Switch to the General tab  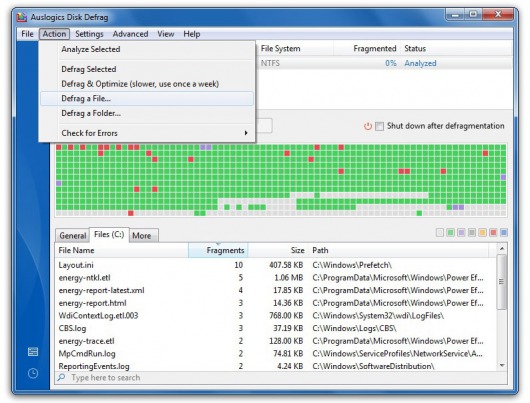coord(72,235)
